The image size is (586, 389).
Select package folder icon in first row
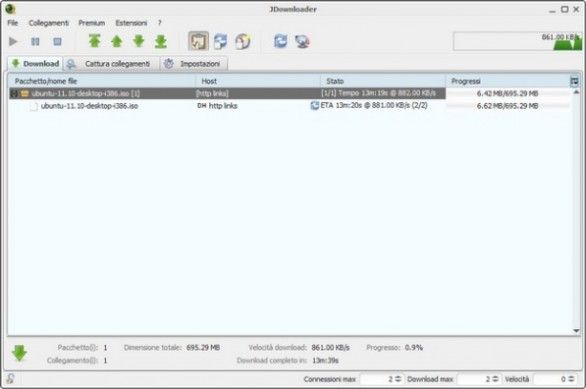25,93
